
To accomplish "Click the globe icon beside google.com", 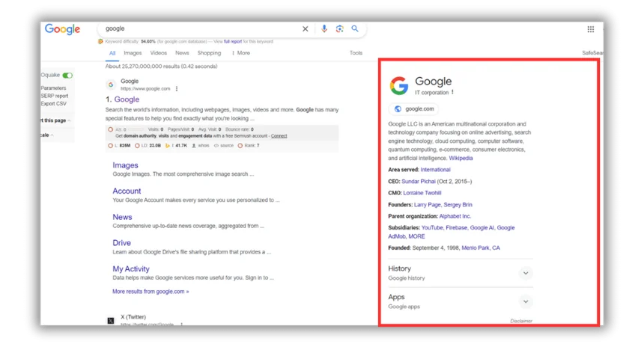I will [398, 109].
